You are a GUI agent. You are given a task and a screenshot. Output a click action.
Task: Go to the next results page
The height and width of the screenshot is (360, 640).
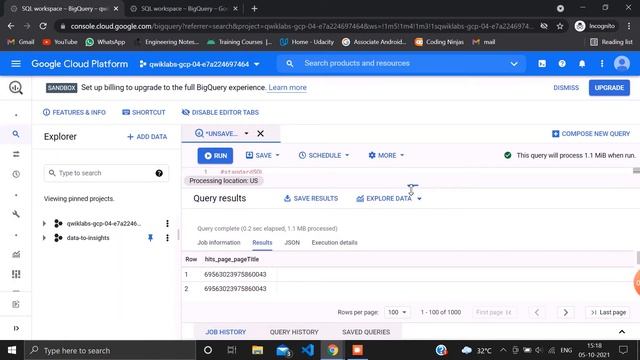pyautogui.click(x=566, y=312)
